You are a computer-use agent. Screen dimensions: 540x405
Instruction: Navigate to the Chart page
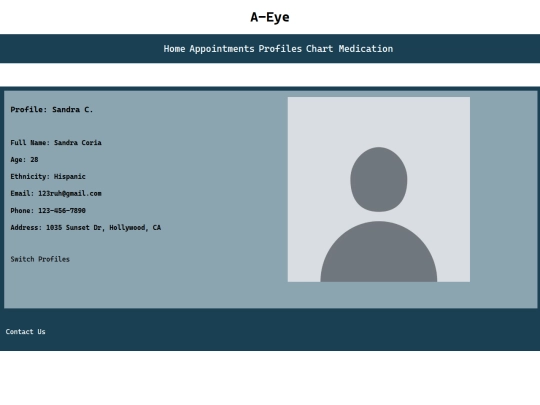(320, 49)
